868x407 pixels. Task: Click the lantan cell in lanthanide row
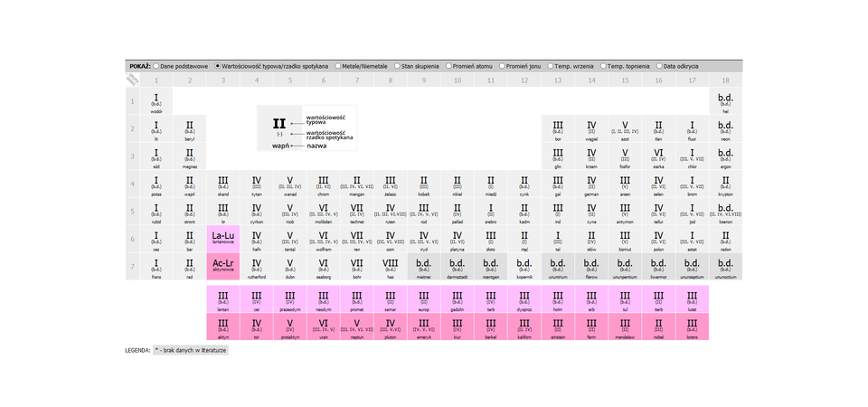(223, 299)
